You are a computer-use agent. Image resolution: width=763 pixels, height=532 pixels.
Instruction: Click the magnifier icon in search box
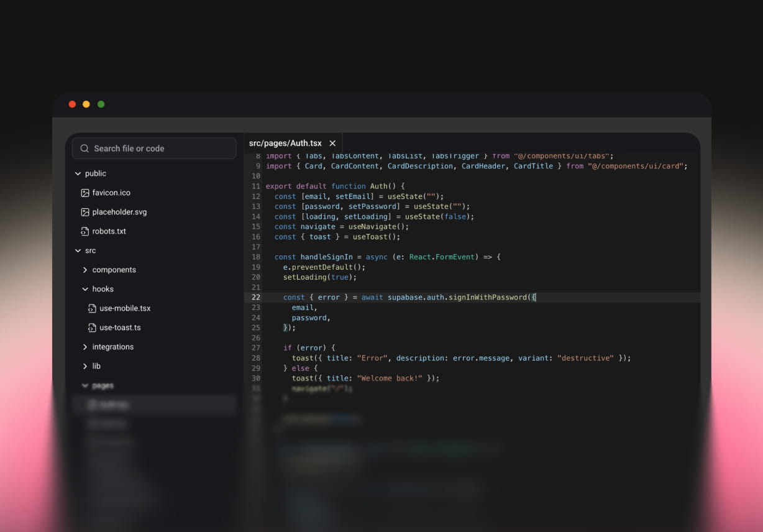point(85,149)
